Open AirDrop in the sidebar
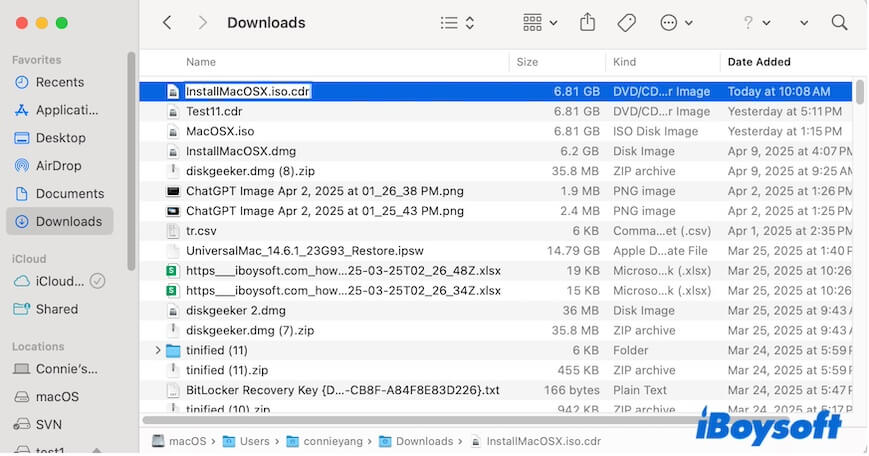The width and height of the screenshot is (869, 456). (x=60, y=166)
